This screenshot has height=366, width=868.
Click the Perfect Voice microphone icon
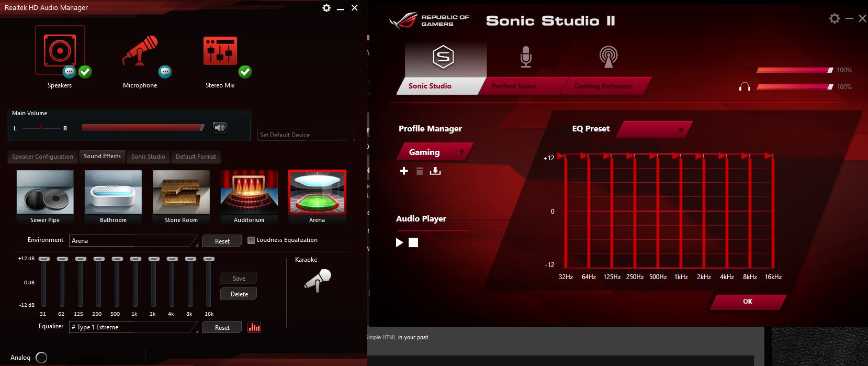click(x=526, y=57)
